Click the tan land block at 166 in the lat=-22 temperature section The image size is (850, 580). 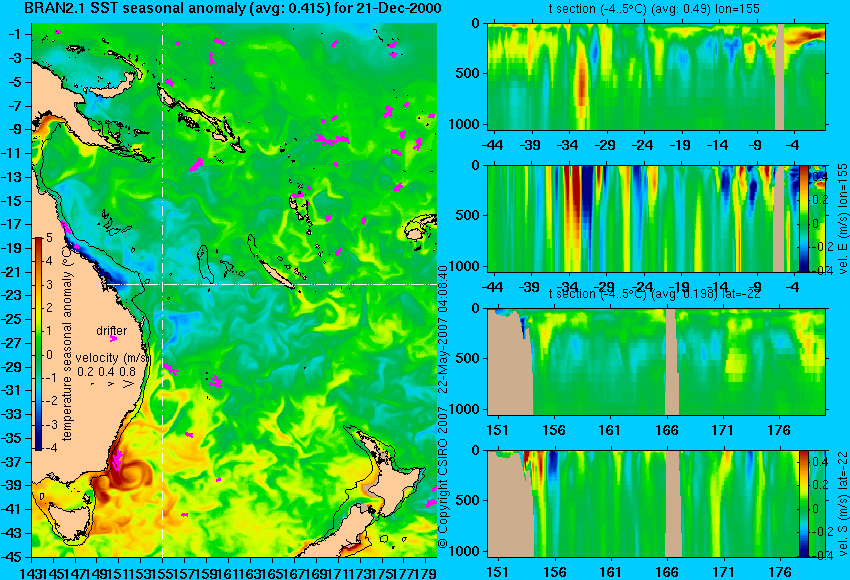671,362
